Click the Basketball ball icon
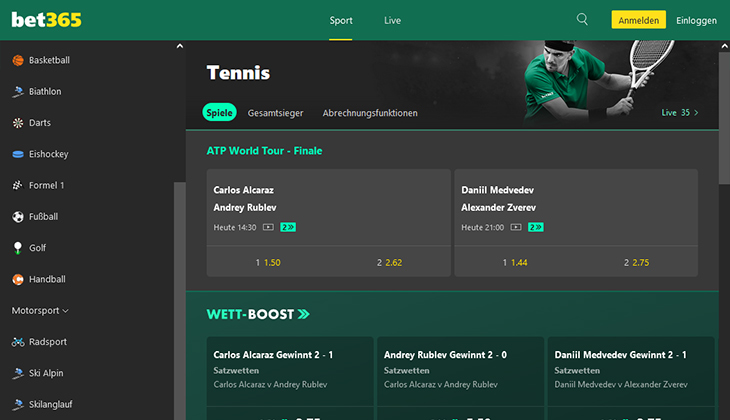The width and height of the screenshot is (730, 420). click(x=18, y=61)
